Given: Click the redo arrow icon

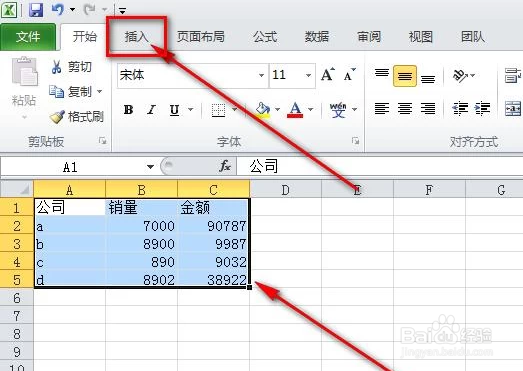Looking at the screenshot, I should coord(90,10).
